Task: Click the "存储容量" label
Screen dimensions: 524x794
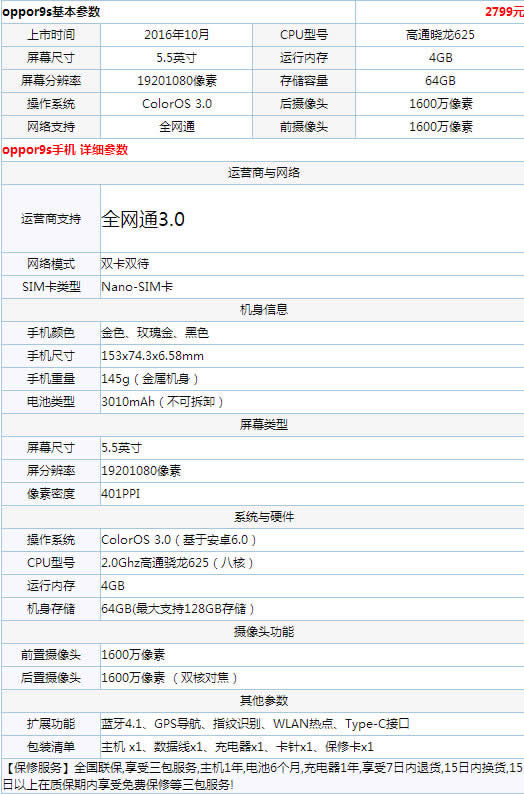Action: [304, 81]
